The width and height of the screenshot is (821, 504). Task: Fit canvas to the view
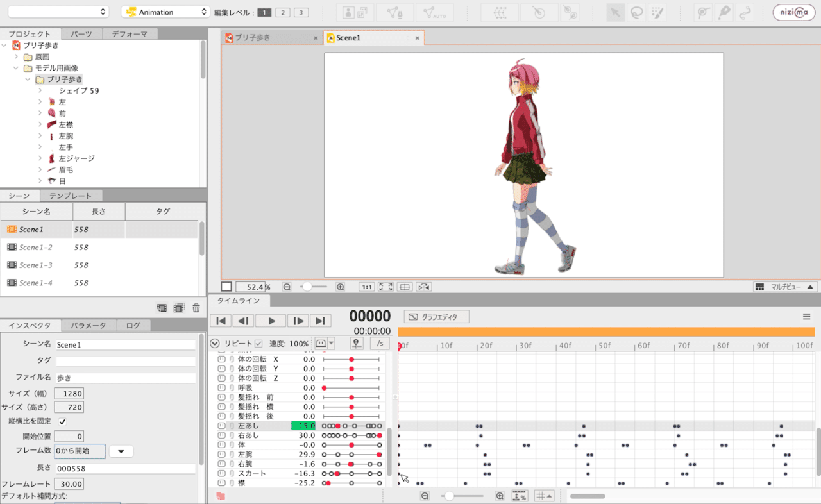click(385, 287)
